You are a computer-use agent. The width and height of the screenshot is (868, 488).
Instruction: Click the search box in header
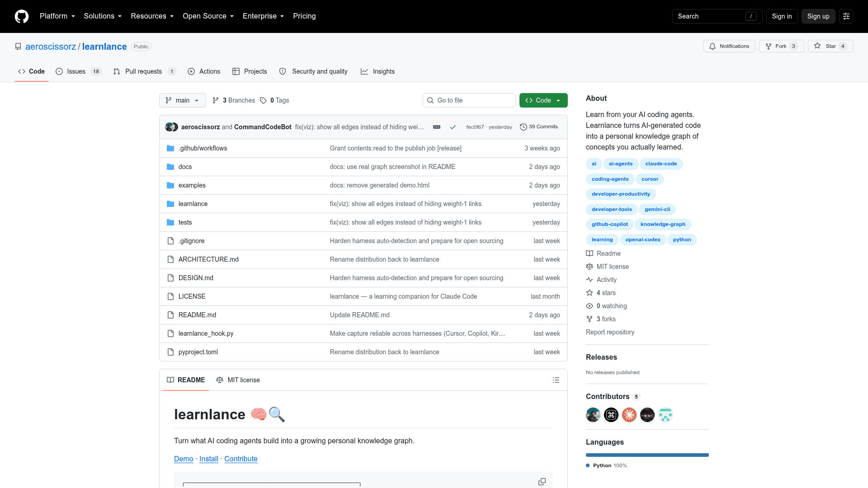717,16
